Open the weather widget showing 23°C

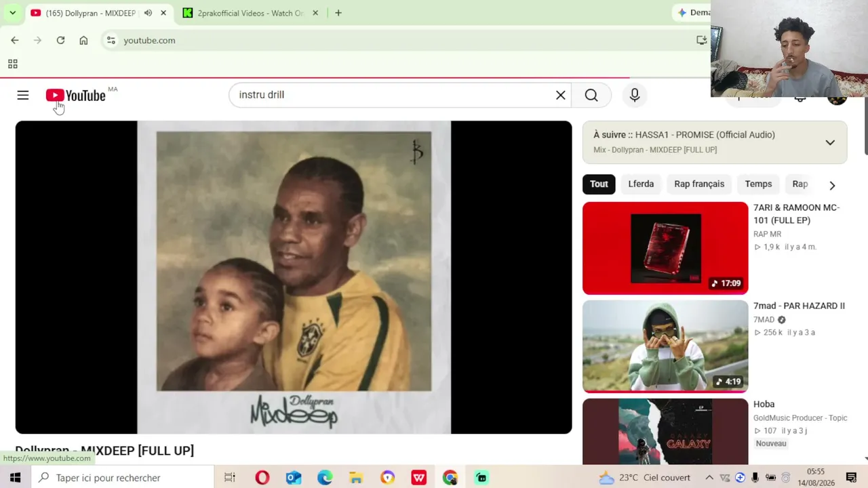coord(644,478)
